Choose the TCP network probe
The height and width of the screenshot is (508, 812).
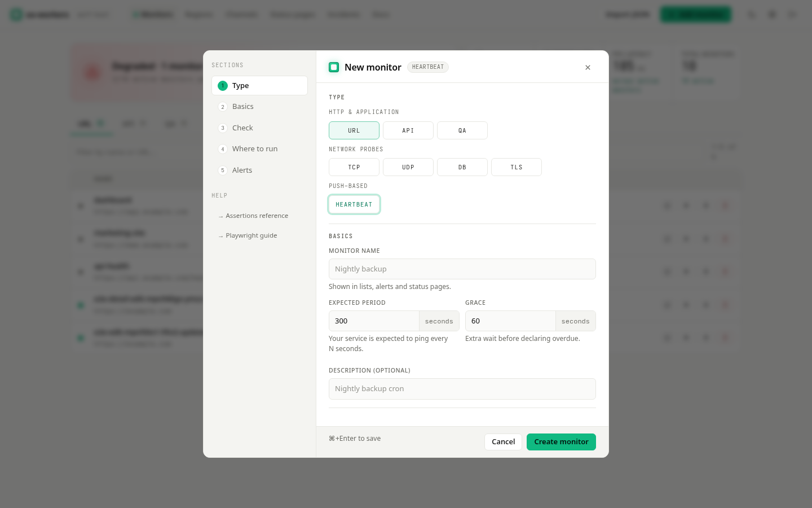point(354,167)
